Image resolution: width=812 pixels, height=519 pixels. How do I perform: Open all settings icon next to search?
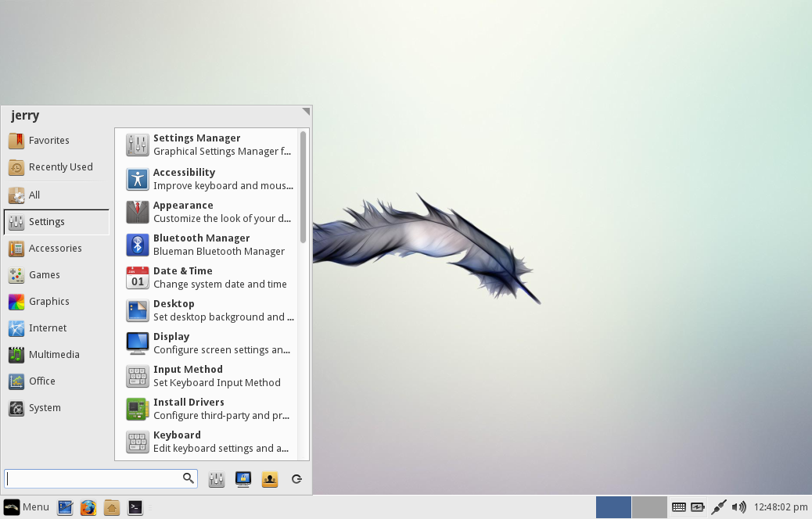pyautogui.click(x=217, y=479)
